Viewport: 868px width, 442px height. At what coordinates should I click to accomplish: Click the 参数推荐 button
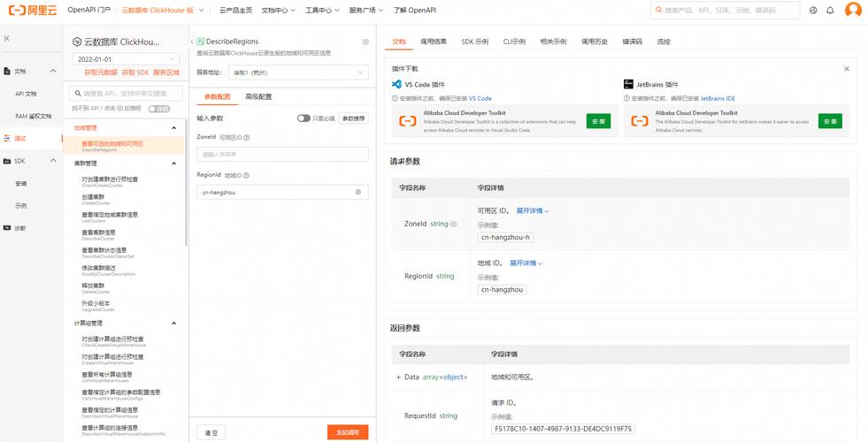tap(354, 118)
